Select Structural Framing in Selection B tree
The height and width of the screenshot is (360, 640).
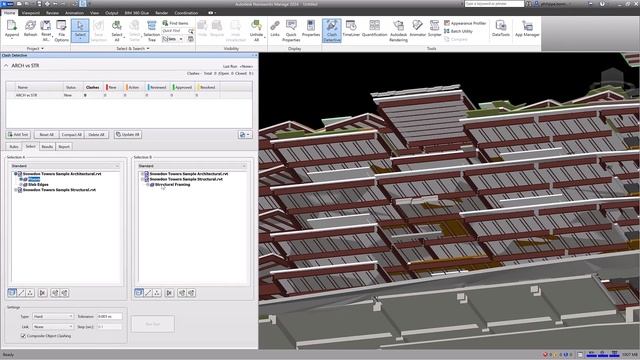pyautogui.click(x=172, y=184)
